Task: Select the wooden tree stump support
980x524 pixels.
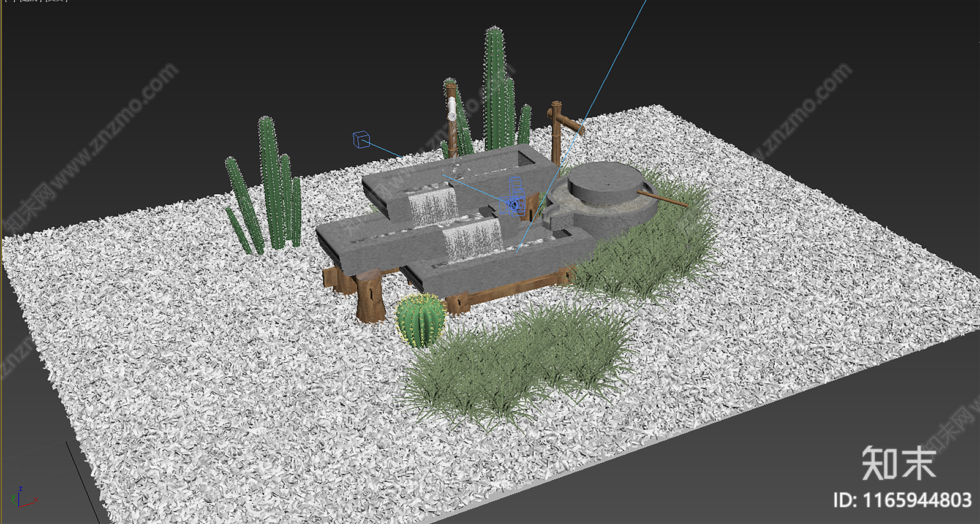Action: point(370,295)
